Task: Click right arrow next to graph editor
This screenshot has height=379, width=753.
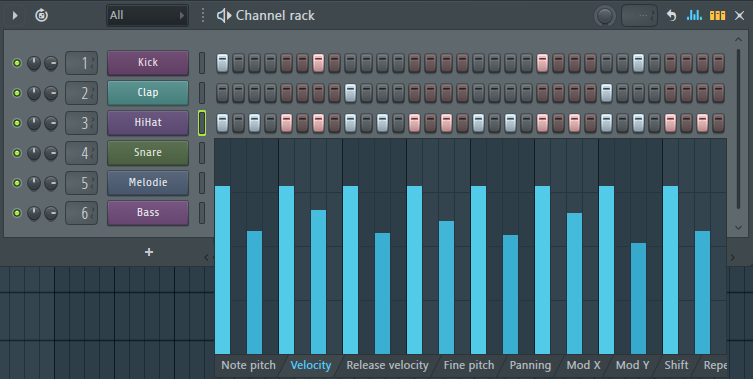Action: [x=733, y=257]
